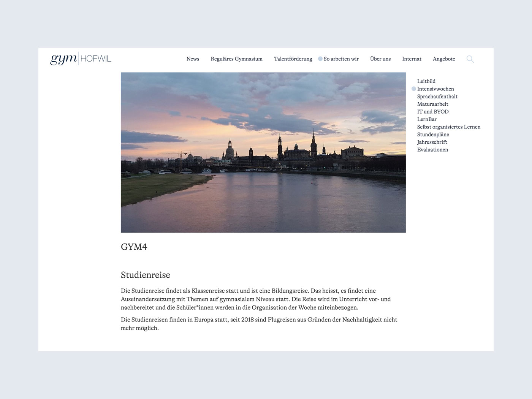Select Angebote in the top menu
This screenshot has width=532, height=399.
click(444, 59)
